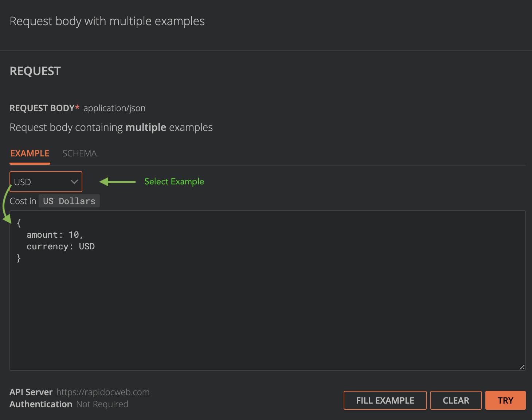Click the dropdown chevron beside USD
The image size is (532, 420).
click(74, 182)
